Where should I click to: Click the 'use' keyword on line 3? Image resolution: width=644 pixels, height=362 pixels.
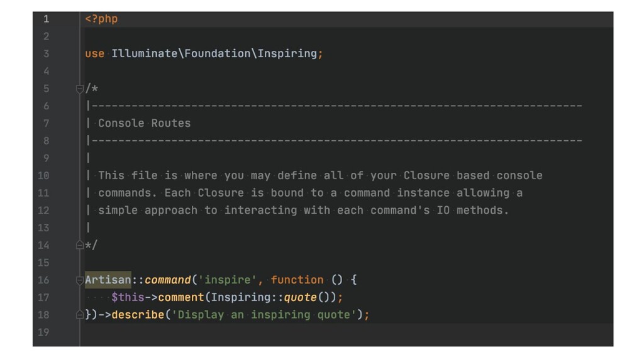(x=94, y=54)
